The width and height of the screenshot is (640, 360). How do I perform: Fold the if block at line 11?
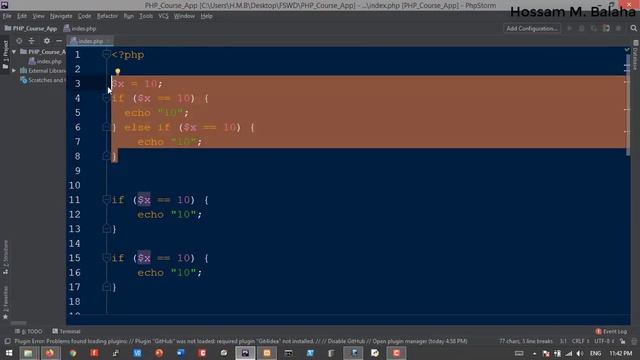[107, 200]
